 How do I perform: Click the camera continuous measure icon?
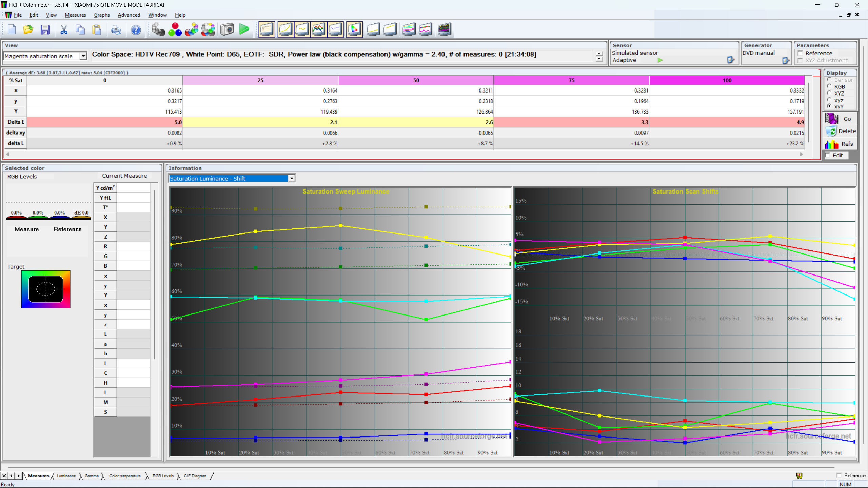click(x=227, y=29)
